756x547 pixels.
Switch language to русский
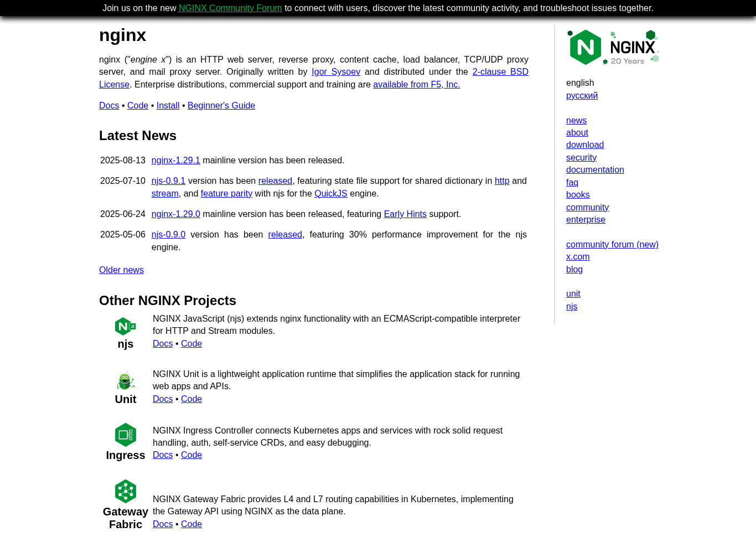582,96
